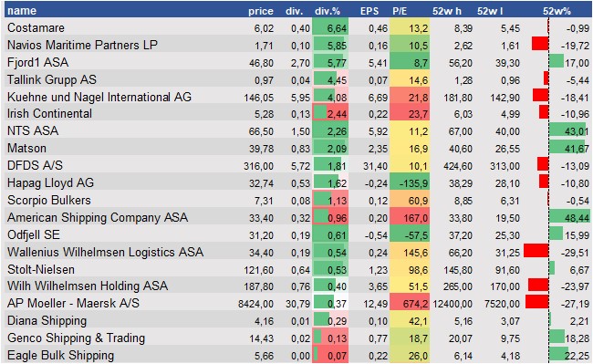
Task: Click the green 48,44 bar for American Shipping
Action: (x=569, y=217)
